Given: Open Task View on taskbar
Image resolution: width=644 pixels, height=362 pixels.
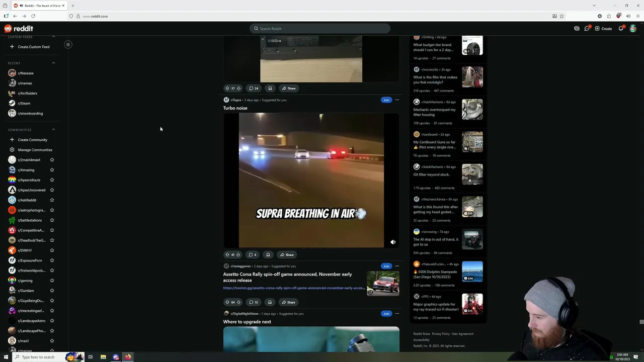Looking at the screenshot, I should (x=91, y=357).
